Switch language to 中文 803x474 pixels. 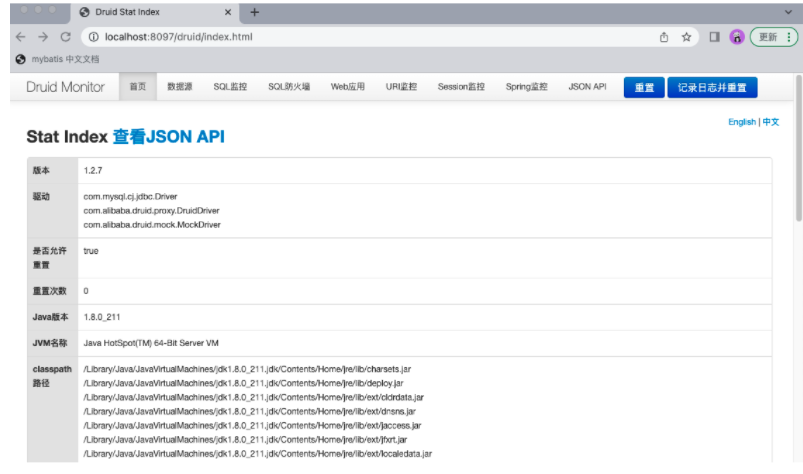pos(771,122)
